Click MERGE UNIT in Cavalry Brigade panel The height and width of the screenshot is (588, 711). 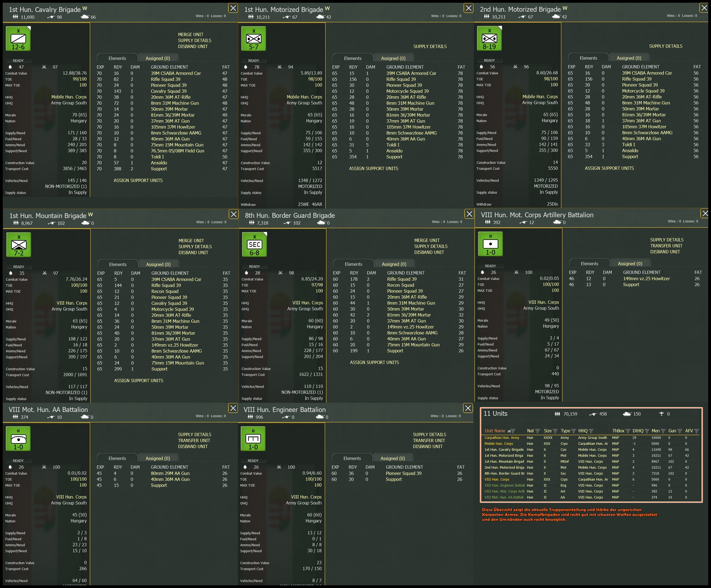click(191, 34)
